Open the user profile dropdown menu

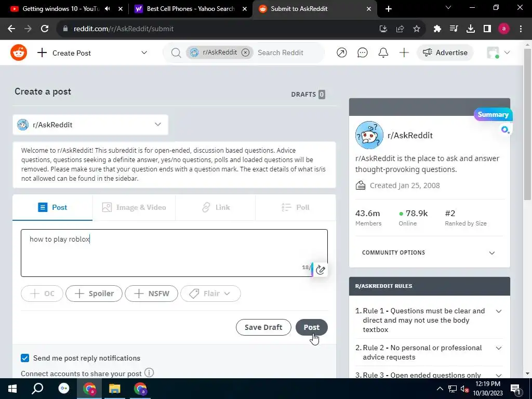pyautogui.click(x=498, y=52)
